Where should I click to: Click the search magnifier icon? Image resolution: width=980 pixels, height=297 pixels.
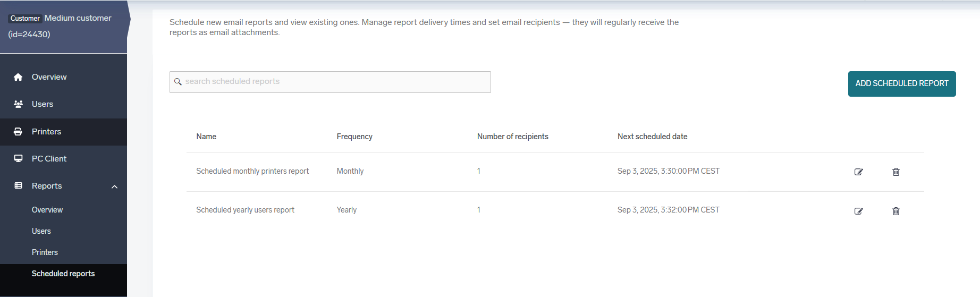pos(178,82)
